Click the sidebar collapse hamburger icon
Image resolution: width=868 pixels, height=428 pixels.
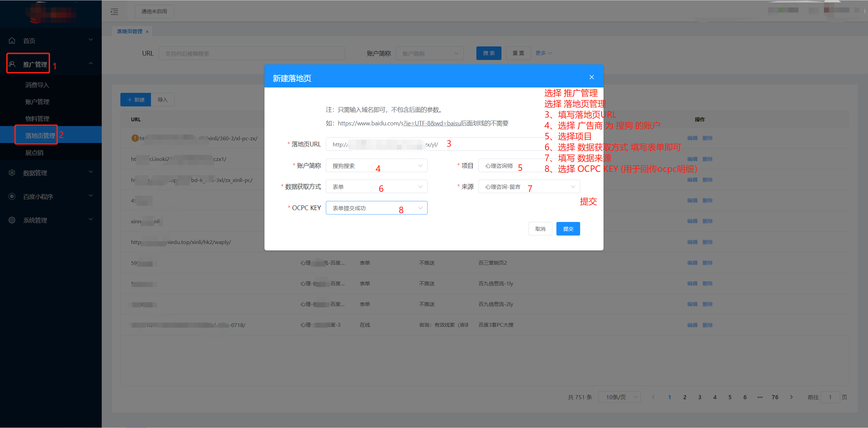(x=114, y=12)
